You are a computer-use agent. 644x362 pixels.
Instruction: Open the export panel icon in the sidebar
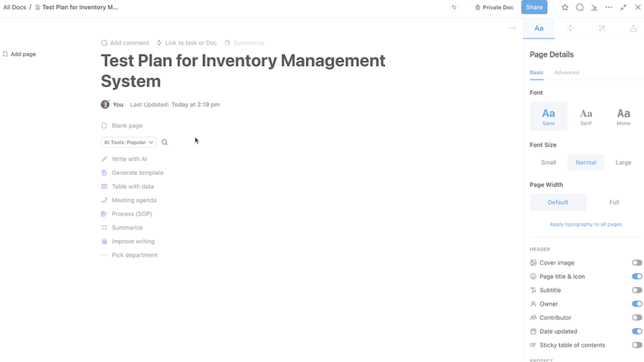click(x=633, y=28)
